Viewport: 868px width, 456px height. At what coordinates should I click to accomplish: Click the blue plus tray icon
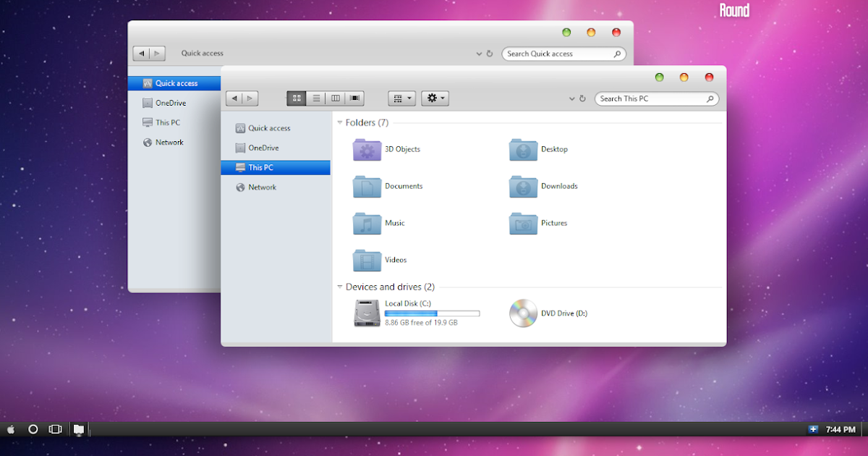pyautogui.click(x=813, y=429)
